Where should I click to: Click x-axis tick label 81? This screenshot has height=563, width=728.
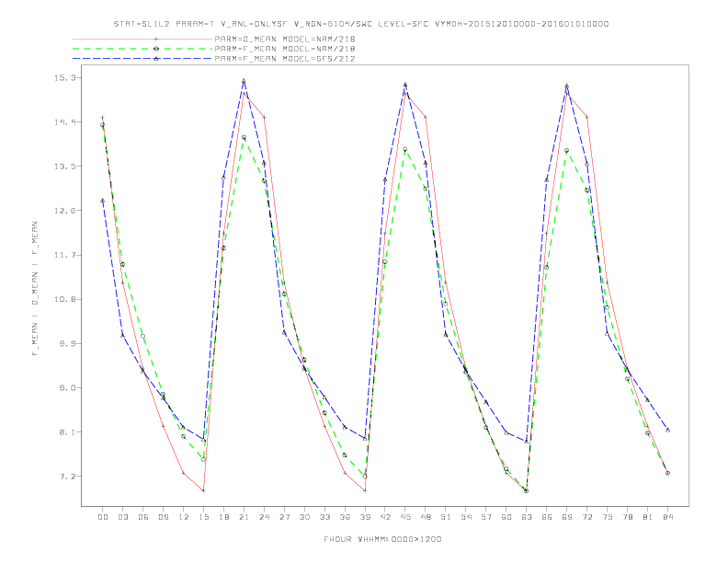tap(648, 517)
